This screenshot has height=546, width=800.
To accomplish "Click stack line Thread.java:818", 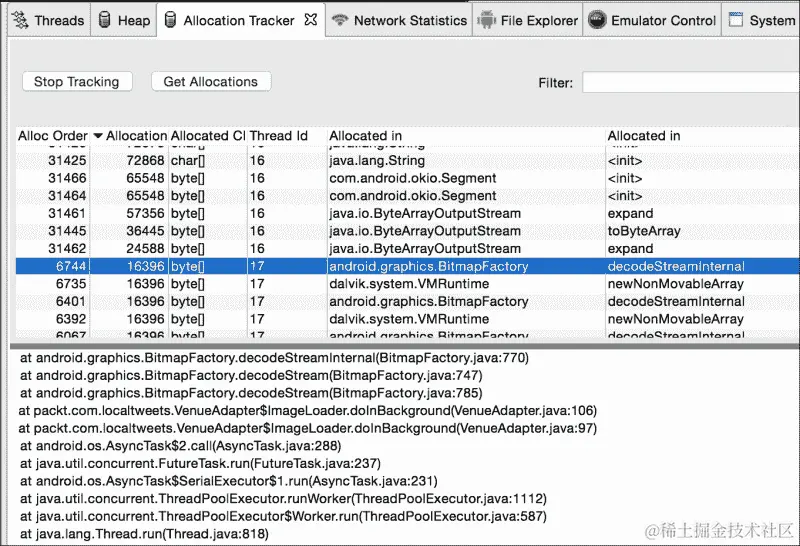I will tap(144, 534).
